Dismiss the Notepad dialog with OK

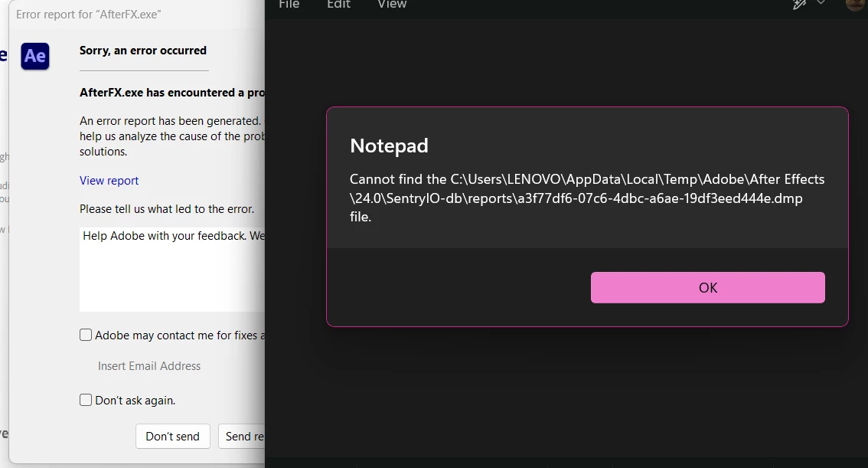coord(707,287)
